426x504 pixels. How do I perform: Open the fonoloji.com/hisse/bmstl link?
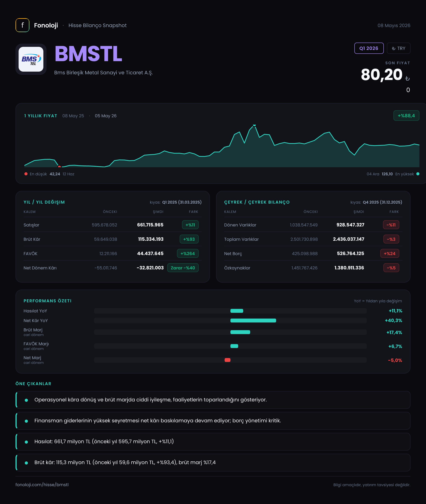(x=42, y=485)
